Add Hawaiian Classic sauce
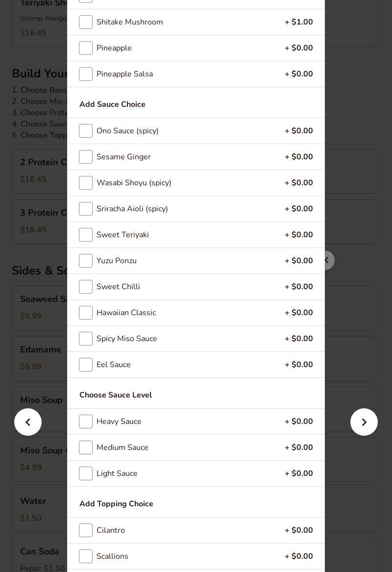392x572 pixels. (86, 313)
